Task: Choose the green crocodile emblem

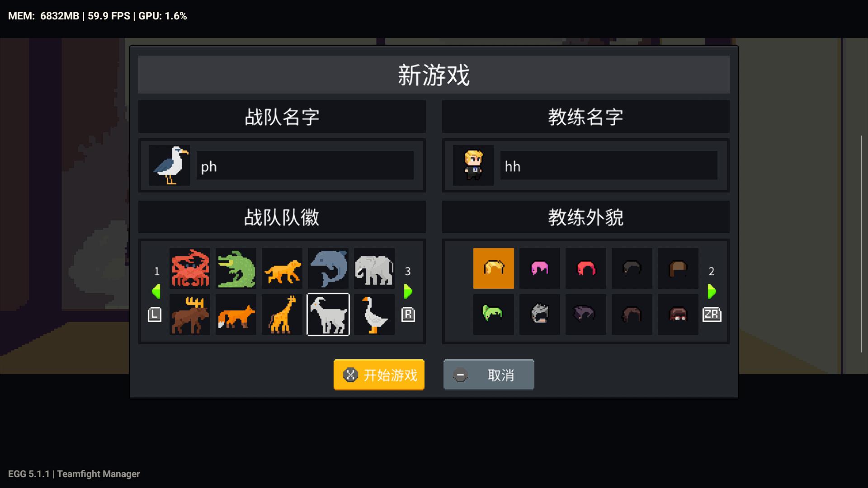Action: click(x=236, y=268)
